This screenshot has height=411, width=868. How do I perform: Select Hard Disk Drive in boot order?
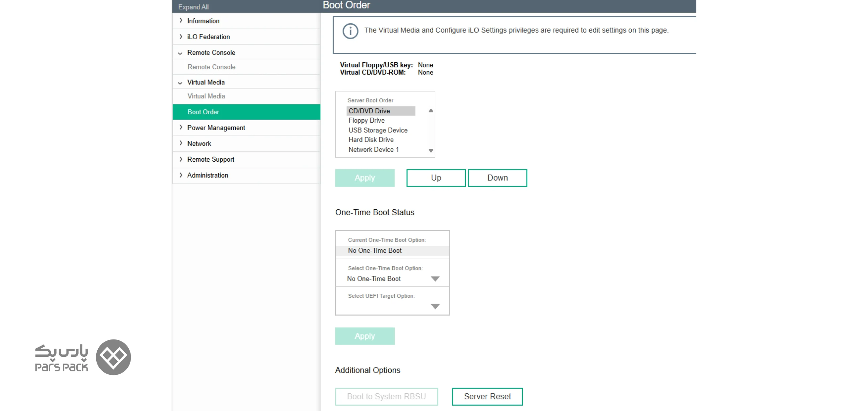coord(371,140)
